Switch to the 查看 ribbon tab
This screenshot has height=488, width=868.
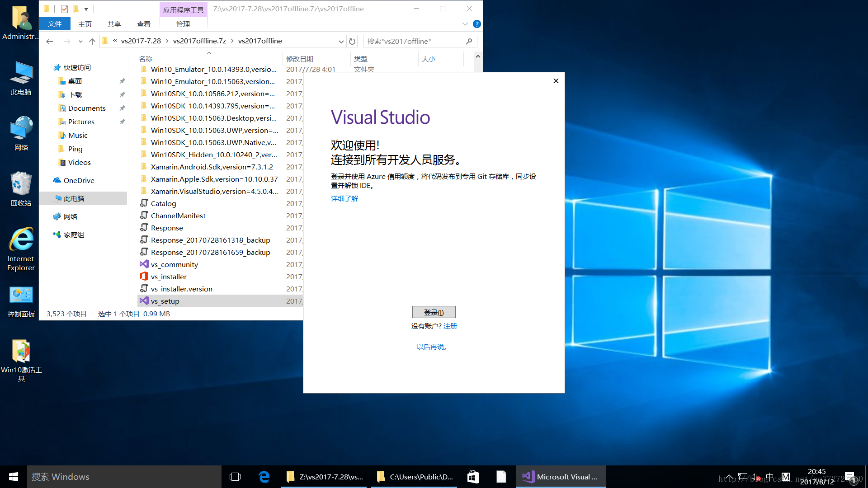(144, 24)
